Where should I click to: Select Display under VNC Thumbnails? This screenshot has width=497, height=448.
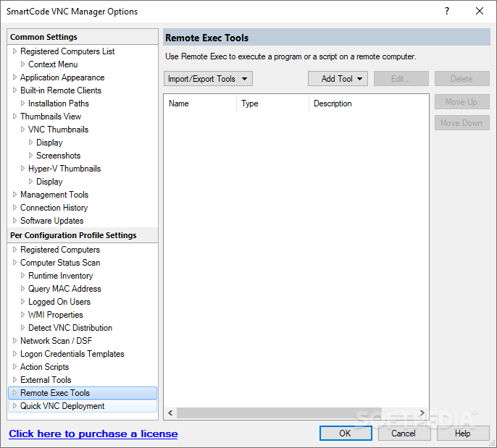tap(49, 143)
